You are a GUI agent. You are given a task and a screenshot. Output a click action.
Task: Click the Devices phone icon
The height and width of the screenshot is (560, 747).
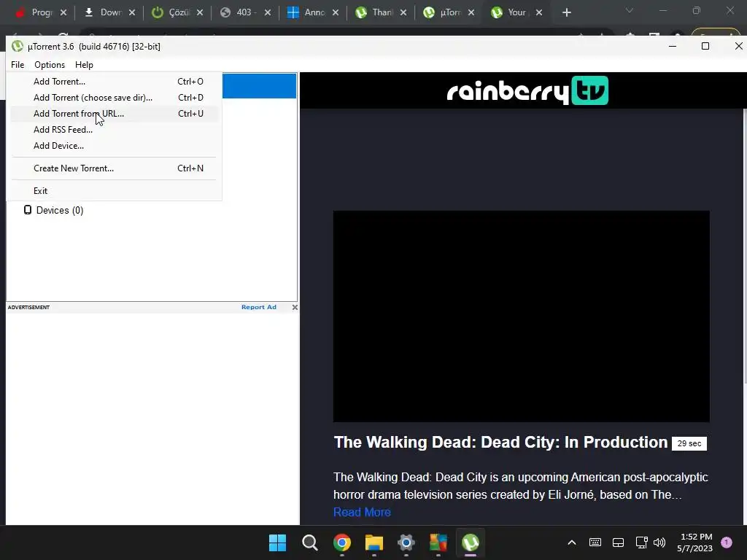tap(28, 210)
